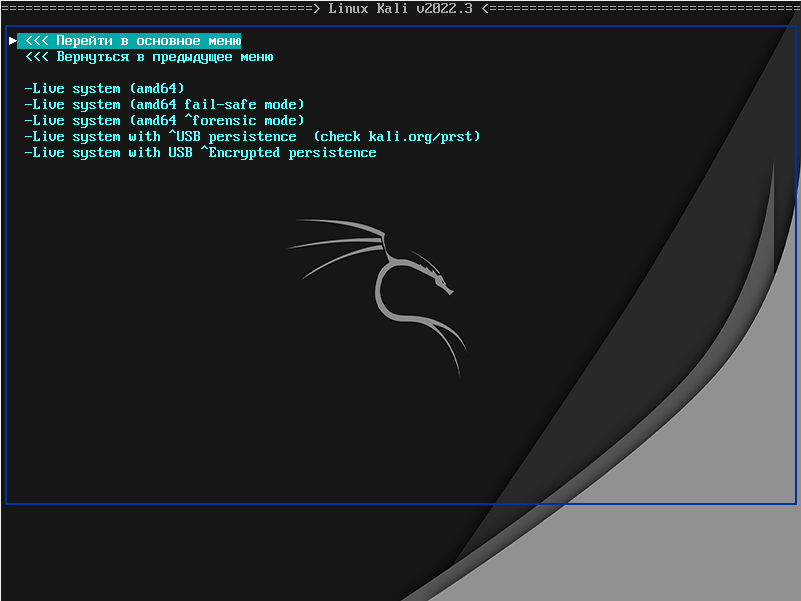Click the white selection arrow cursor
Screen dimensions: 801x601
[x=12, y=41]
